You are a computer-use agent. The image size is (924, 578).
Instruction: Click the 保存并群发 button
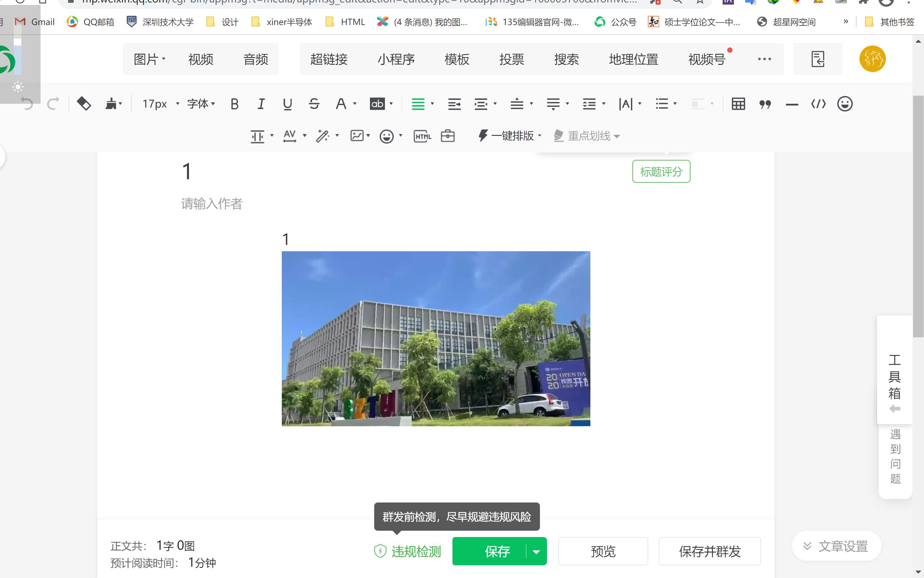pyautogui.click(x=710, y=552)
